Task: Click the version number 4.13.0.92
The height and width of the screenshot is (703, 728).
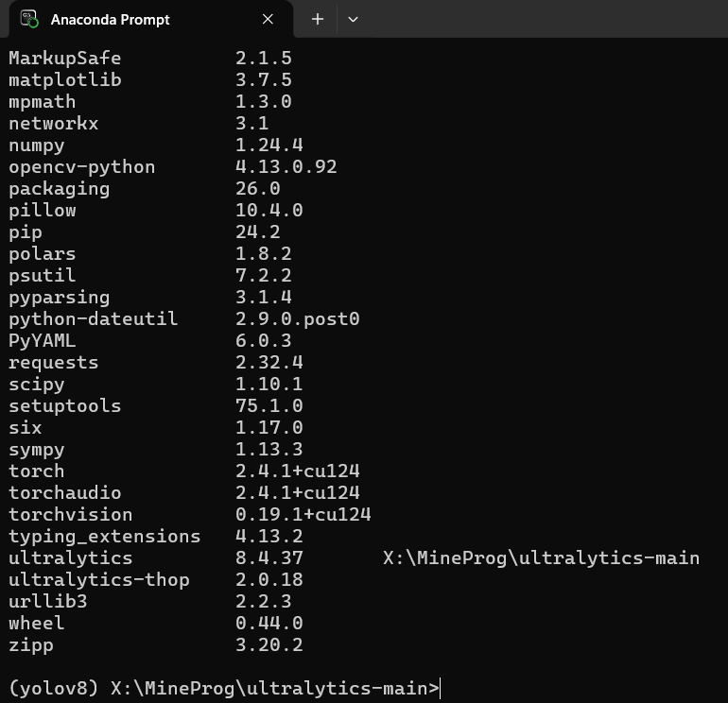Action: [286, 167]
